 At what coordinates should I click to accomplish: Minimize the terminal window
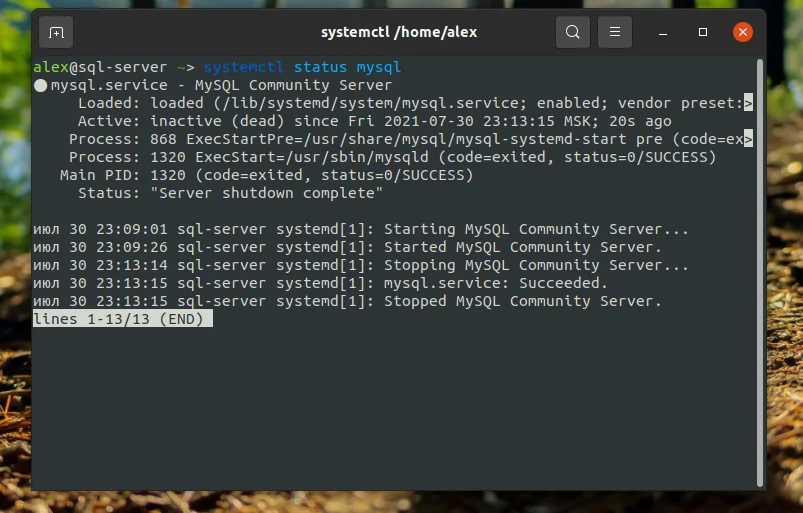663,32
